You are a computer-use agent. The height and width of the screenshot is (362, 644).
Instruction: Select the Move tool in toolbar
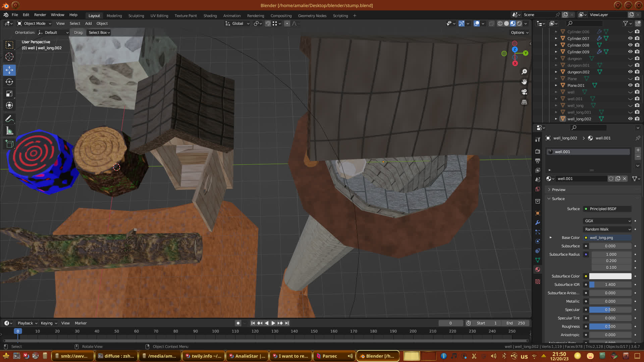[x=9, y=70]
